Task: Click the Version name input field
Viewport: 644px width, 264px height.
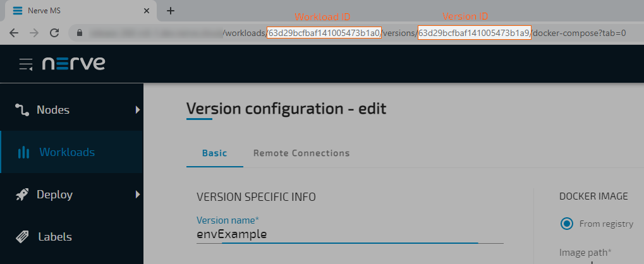Action: 349,234
